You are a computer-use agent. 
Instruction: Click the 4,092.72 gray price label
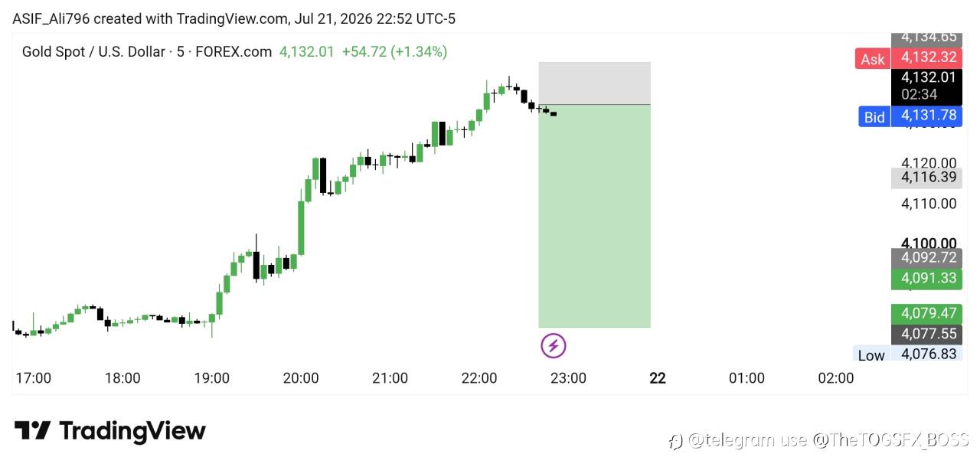(926, 258)
